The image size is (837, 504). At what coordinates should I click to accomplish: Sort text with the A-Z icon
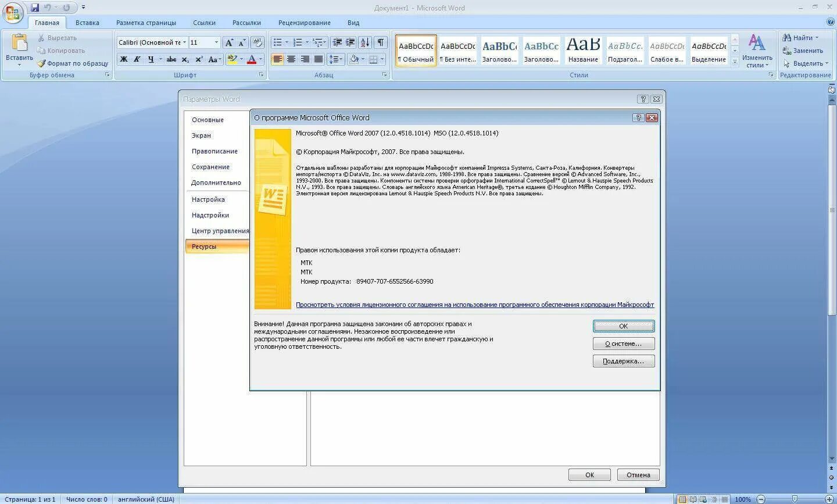(365, 42)
